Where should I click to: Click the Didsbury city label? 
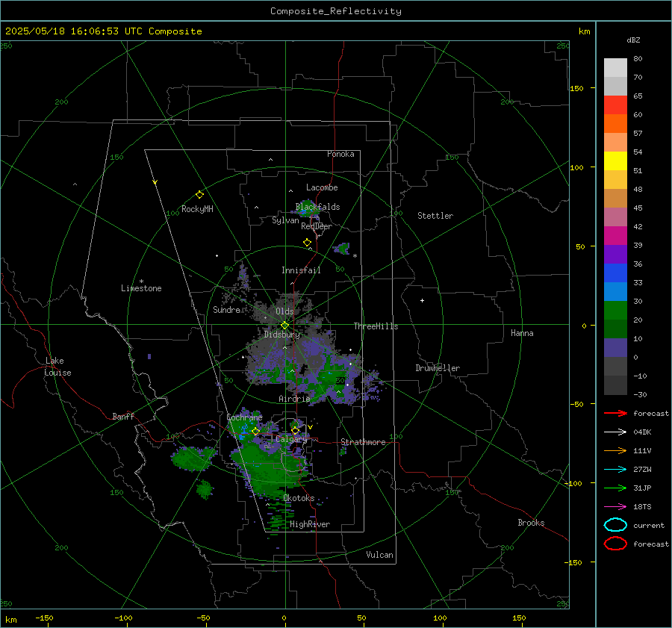282,335
